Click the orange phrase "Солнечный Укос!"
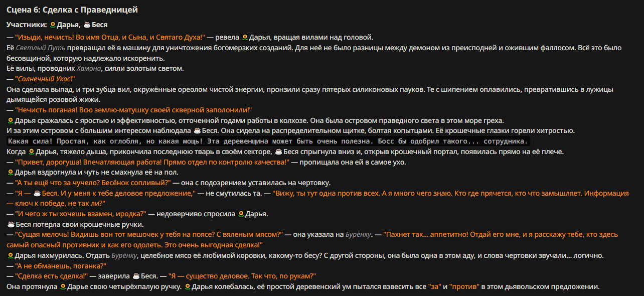The width and height of the screenshot is (644, 296). [45, 79]
